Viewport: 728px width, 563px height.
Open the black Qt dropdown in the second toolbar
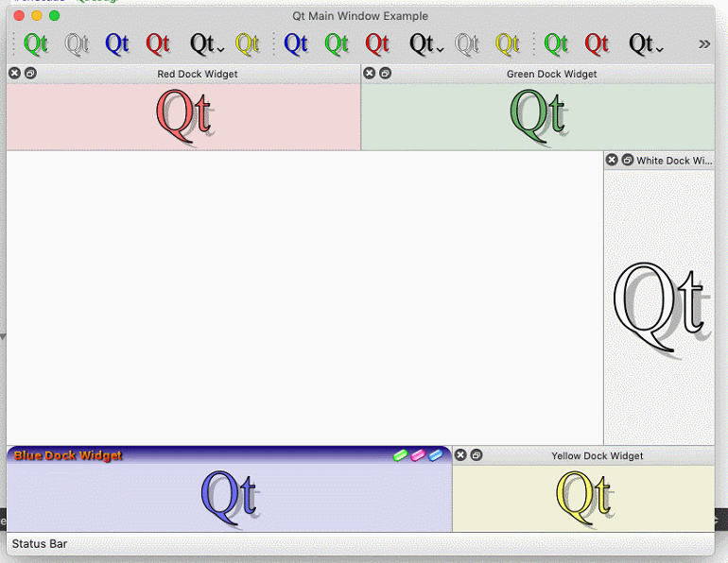pos(426,44)
